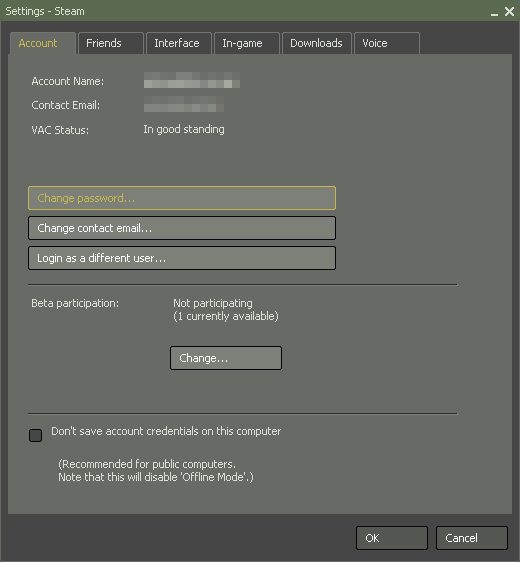Click the 'In good standing' VAC status text
The height and width of the screenshot is (562, 520).
click(x=184, y=129)
